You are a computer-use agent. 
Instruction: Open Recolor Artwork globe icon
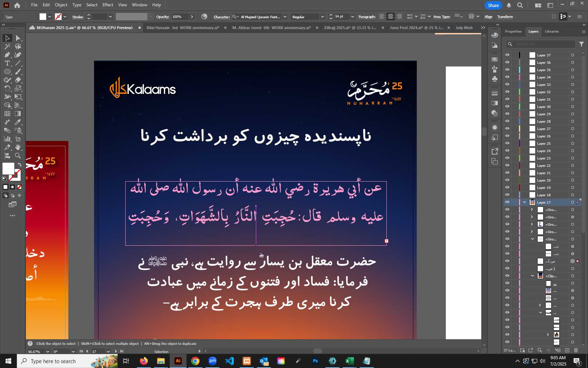tap(204, 16)
